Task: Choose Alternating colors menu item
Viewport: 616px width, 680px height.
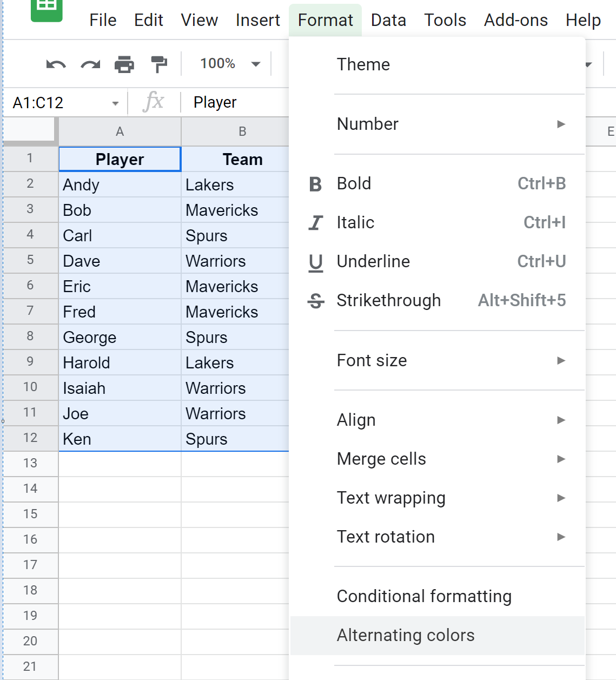Action: coord(406,636)
